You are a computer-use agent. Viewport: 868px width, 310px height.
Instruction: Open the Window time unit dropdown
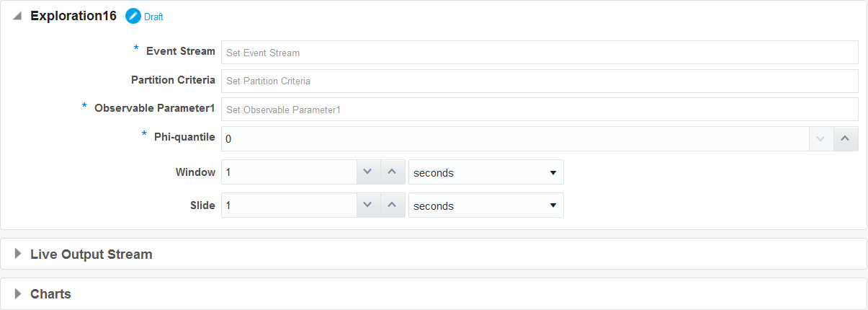(486, 172)
